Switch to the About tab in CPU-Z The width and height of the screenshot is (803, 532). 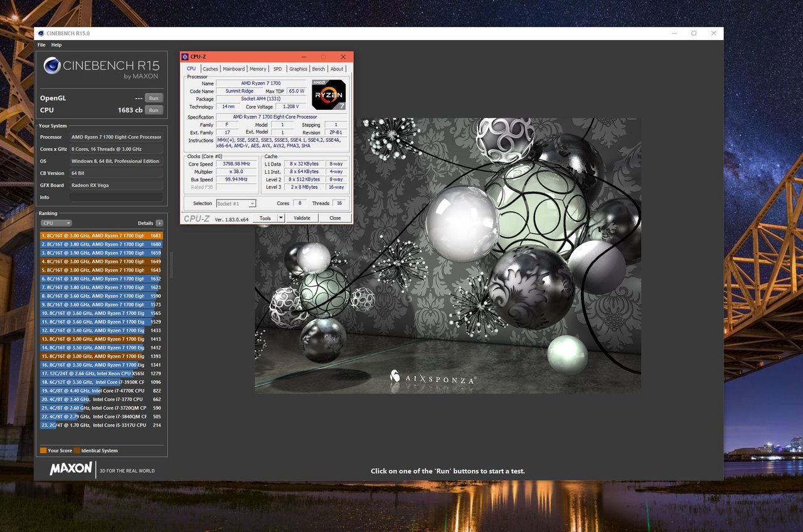(x=337, y=69)
